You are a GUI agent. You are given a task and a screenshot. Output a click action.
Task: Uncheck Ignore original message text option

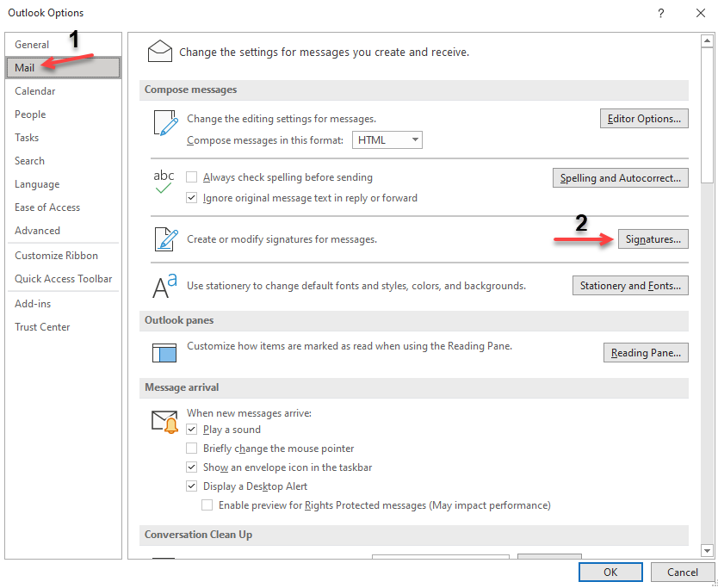coord(191,198)
